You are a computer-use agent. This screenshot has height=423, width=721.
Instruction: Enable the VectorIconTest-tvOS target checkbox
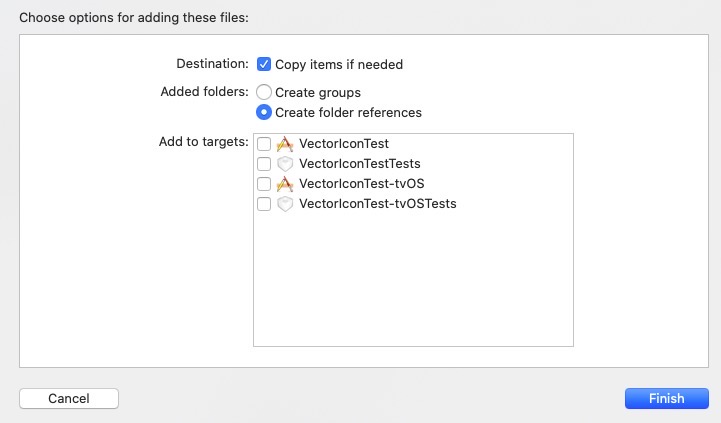tap(264, 184)
